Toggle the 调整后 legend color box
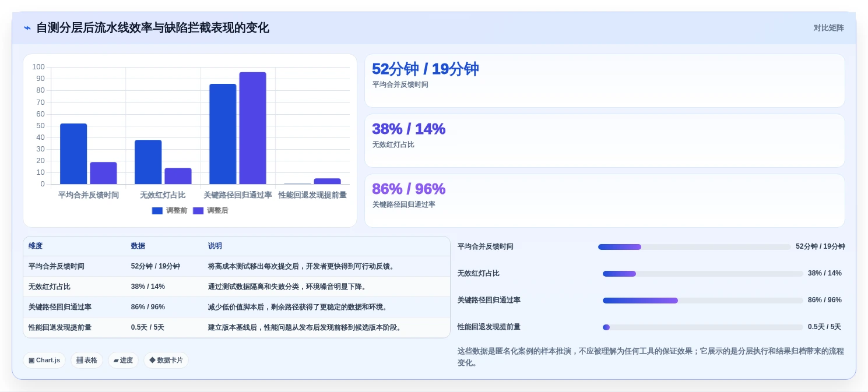Image resolution: width=868 pixels, height=392 pixels. pos(198,211)
